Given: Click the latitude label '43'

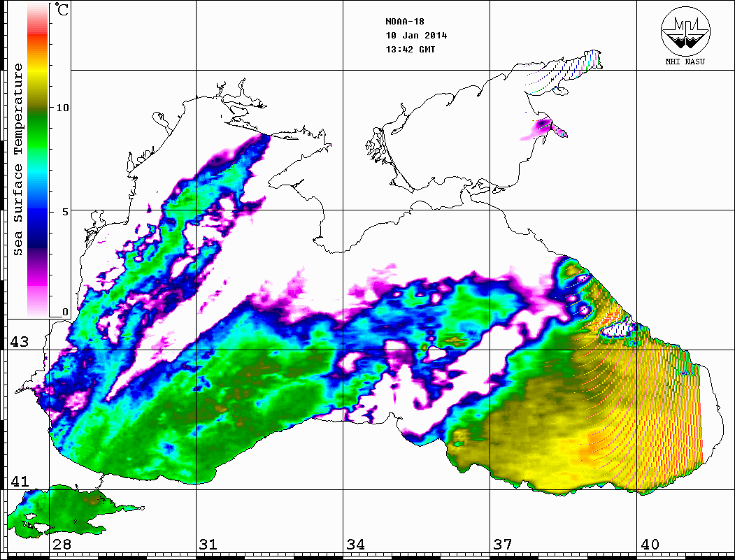Looking at the screenshot, I should click(20, 342).
